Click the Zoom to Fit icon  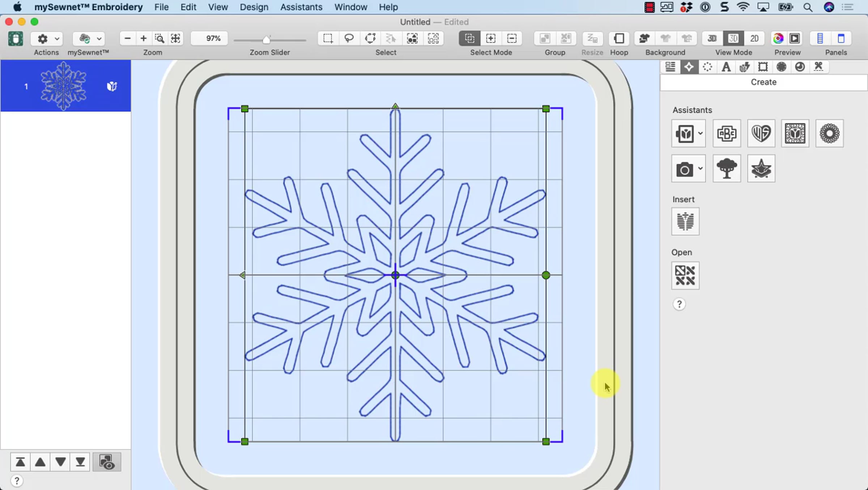(x=175, y=38)
